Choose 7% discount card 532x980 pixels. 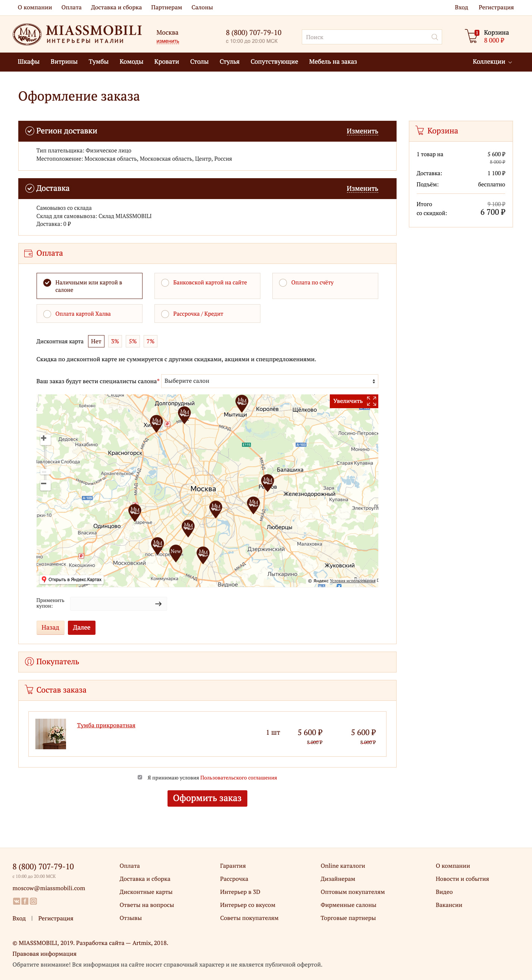pyautogui.click(x=150, y=341)
